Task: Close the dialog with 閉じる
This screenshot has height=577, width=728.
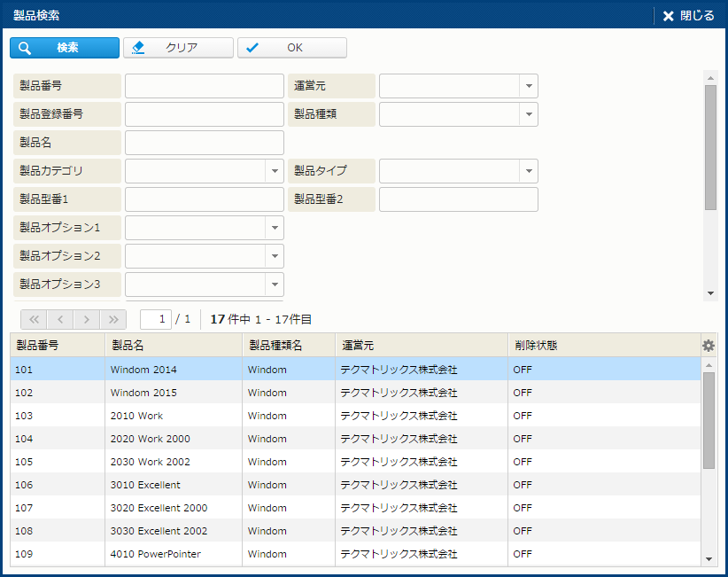Action: pyautogui.click(x=688, y=16)
